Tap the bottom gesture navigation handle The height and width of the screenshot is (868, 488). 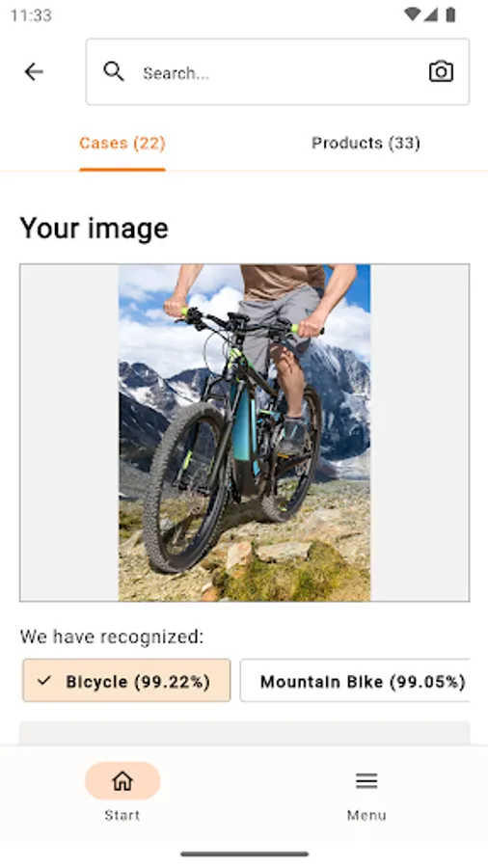245,854
